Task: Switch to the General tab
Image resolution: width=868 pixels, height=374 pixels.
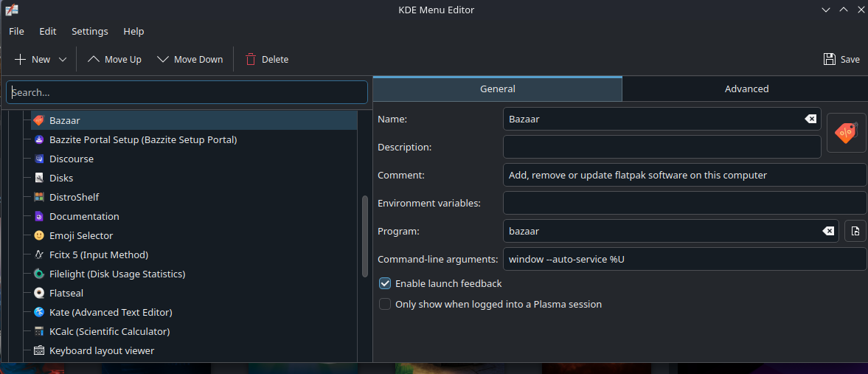Action: [498, 89]
